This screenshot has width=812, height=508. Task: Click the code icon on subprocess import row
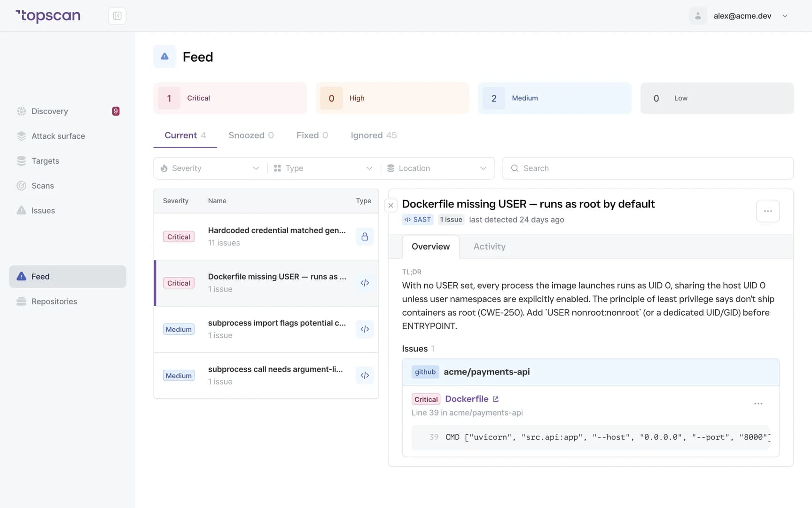(365, 329)
